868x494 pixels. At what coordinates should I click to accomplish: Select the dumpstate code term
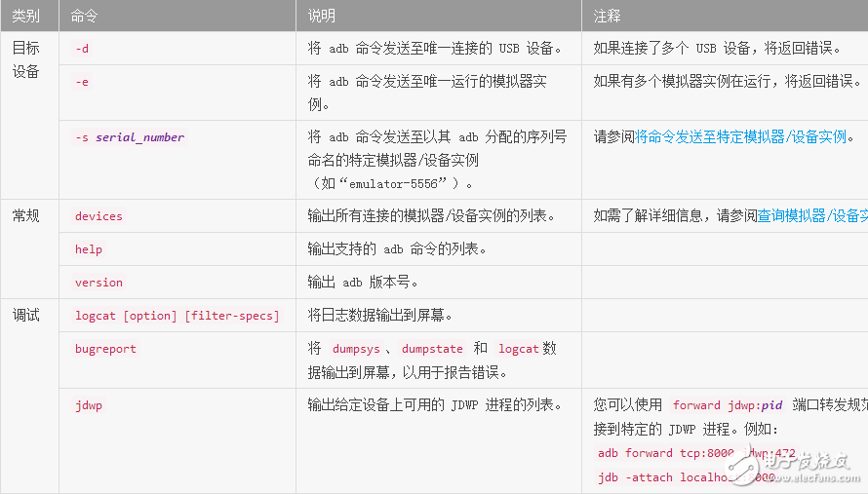pyautogui.click(x=432, y=349)
